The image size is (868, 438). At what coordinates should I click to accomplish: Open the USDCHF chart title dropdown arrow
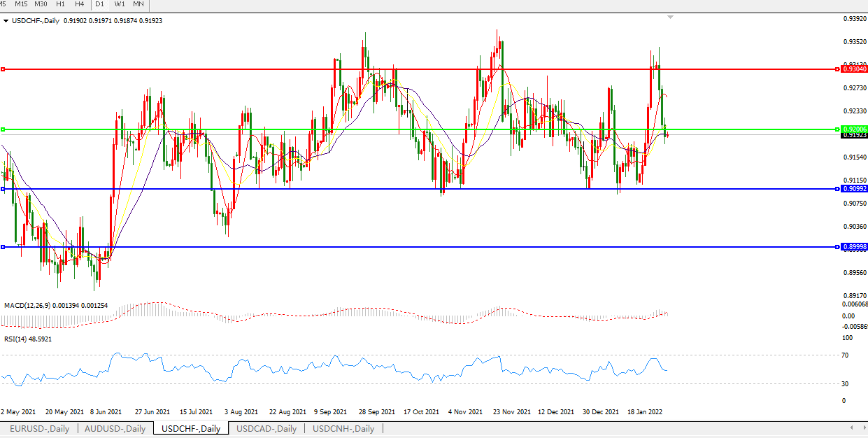6,21
